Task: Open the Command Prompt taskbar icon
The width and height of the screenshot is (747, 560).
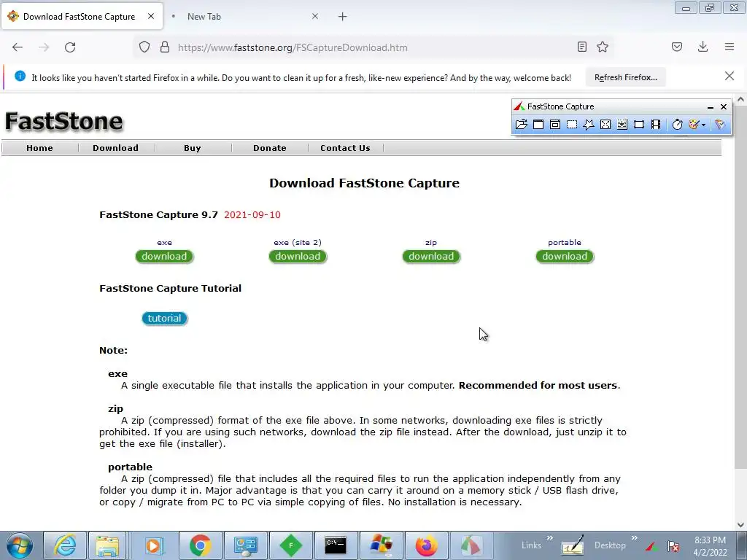Action: [x=336, y=545]
